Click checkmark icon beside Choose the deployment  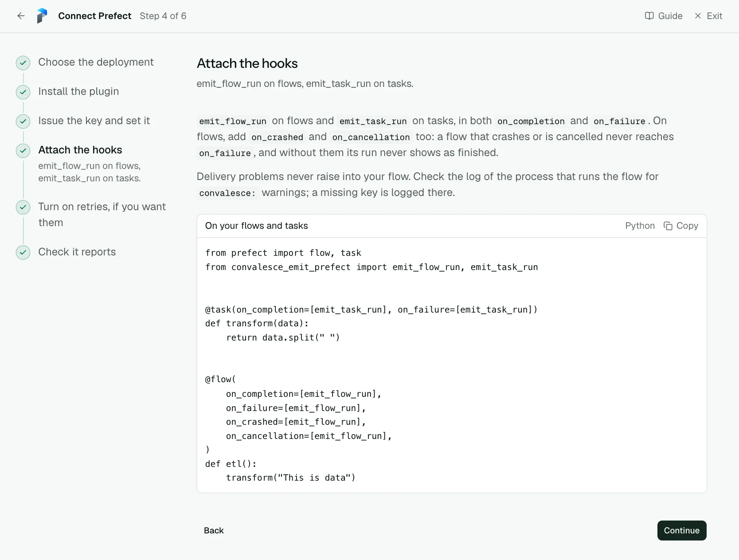(x=23, y=63)
